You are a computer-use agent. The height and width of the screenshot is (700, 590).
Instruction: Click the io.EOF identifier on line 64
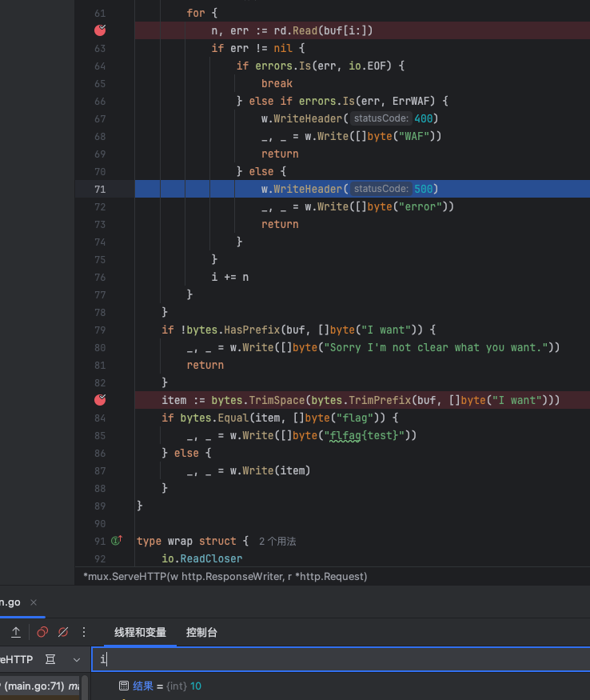[x=369, y=66]
